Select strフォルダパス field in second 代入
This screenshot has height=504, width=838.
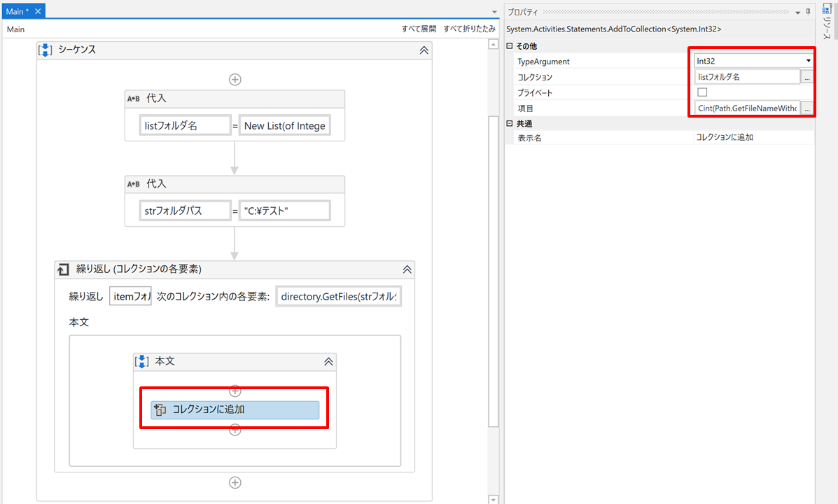pyautogui.click(x=185, y=211)
